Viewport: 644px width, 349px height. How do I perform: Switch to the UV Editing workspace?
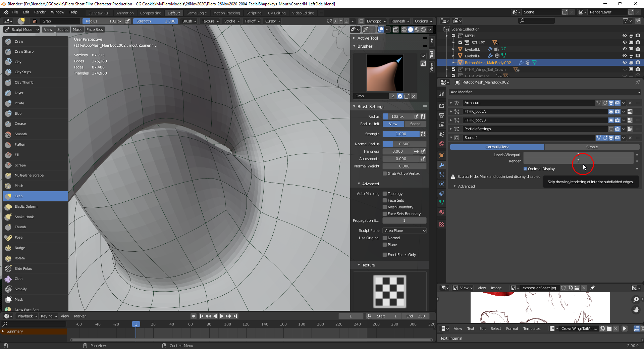[x=276, y=13]
